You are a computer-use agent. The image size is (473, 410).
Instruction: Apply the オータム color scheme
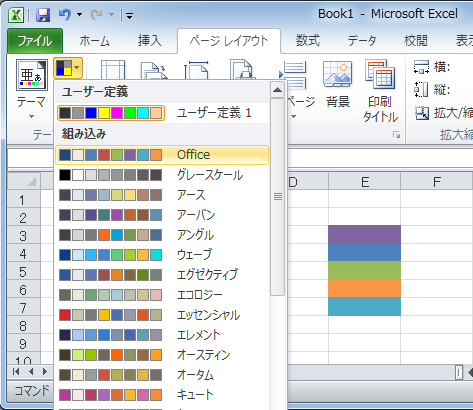tap(162, 375)
